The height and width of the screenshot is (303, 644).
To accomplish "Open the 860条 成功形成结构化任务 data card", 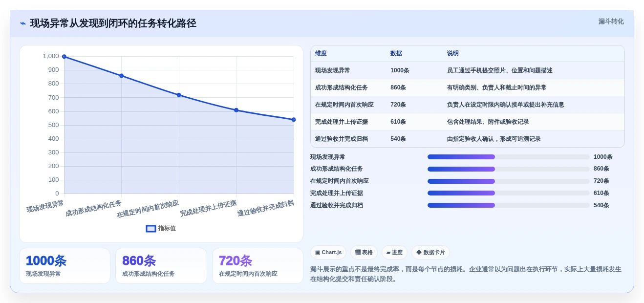I will tap(161, 266).
